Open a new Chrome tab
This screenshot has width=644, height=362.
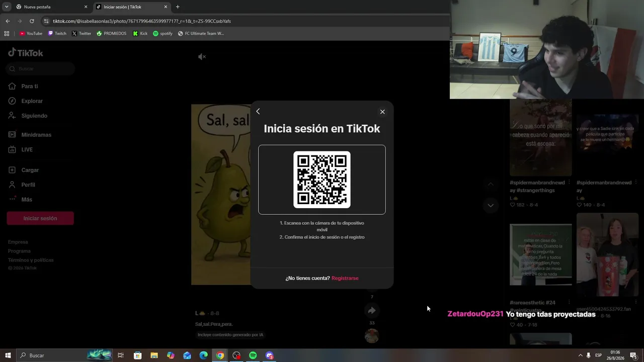[x=178, y=7]
